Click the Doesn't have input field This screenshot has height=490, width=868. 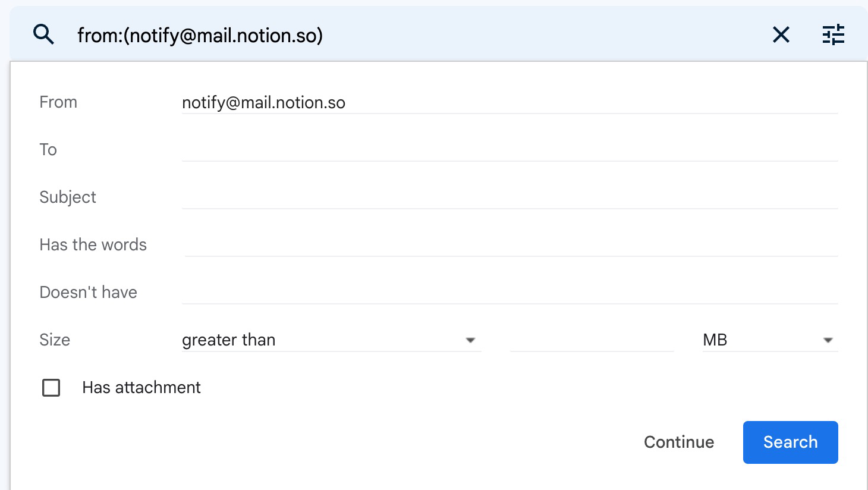tap(510, 293)
